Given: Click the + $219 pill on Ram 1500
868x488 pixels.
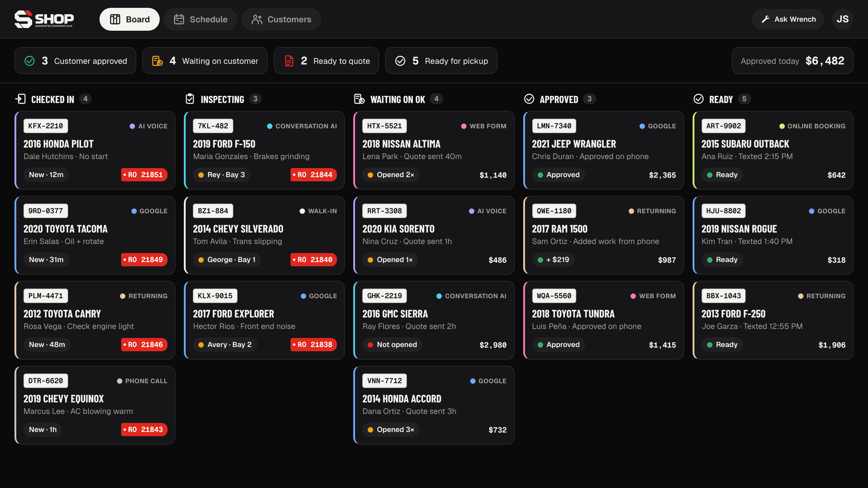Looking at the screenshot, I should coord(553,260).
